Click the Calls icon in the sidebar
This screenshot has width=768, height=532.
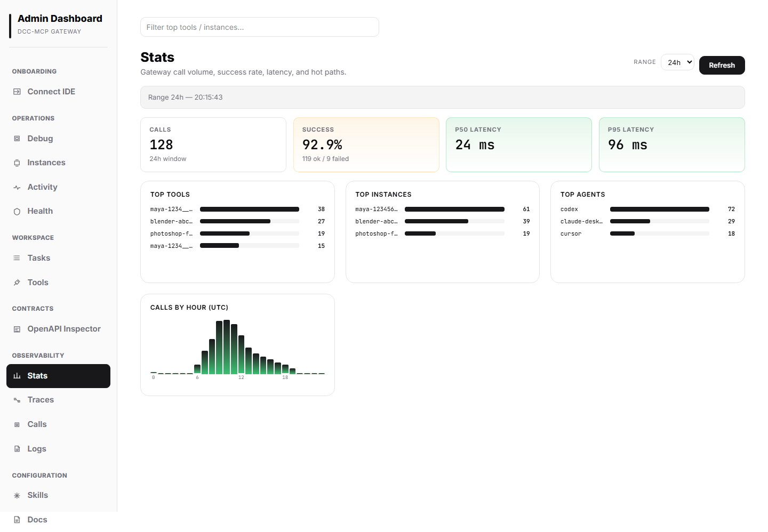pos(17,424)
